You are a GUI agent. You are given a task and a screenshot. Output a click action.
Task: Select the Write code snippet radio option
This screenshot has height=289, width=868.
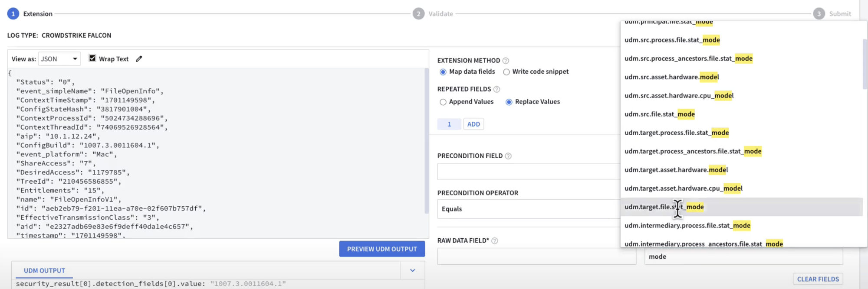506,72
